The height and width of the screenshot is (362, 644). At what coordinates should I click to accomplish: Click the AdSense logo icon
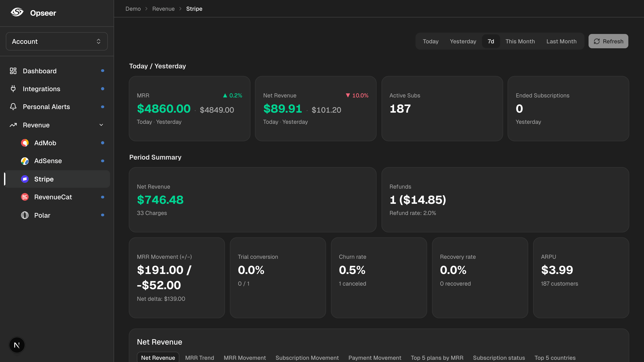(x=25, y=161)
